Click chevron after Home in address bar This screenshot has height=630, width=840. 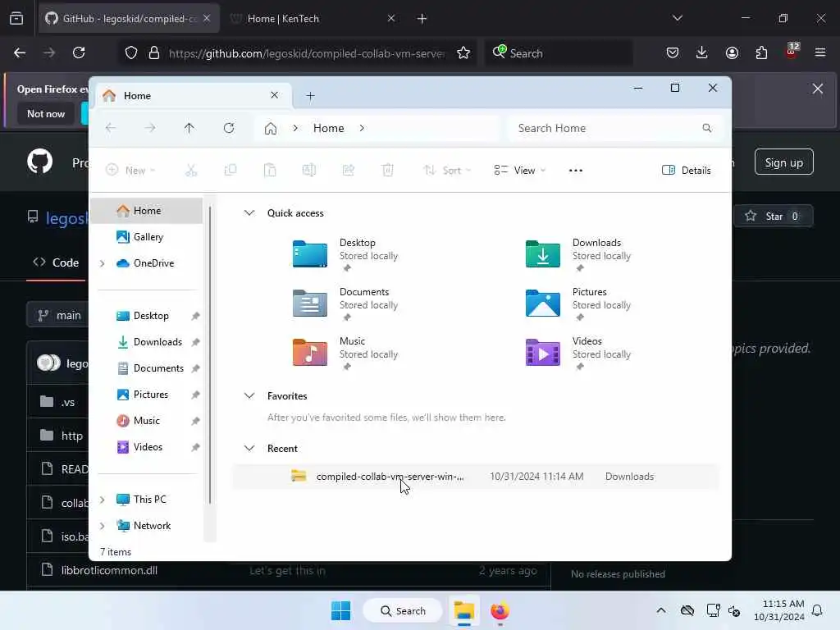coord(362,128)
